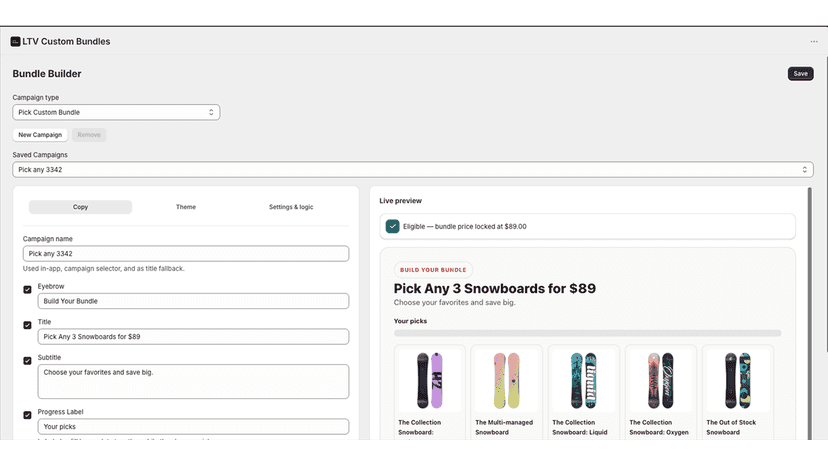The width and height of the screenshot is (828, 466).
Task: Edit the Eyebrow text field
Action: [193, 301]
